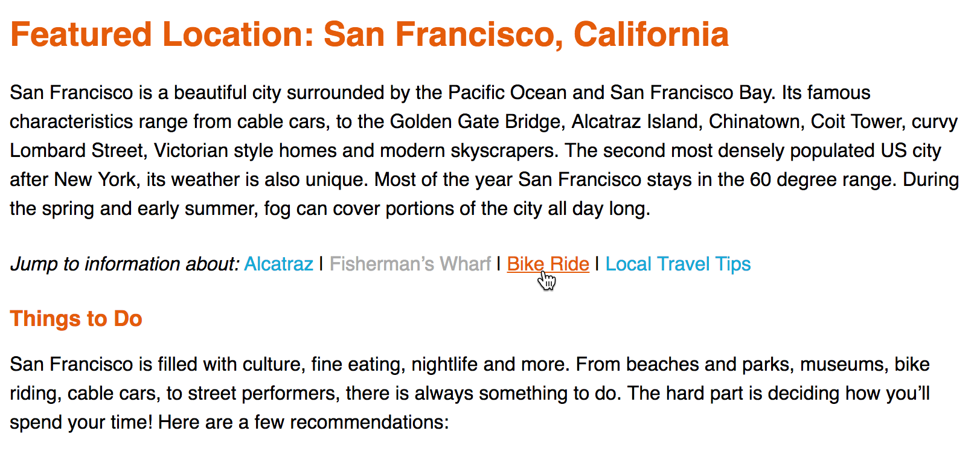Click the Things to Do subheading
This screenshot has height=451, width=980.
pos(76,319)
